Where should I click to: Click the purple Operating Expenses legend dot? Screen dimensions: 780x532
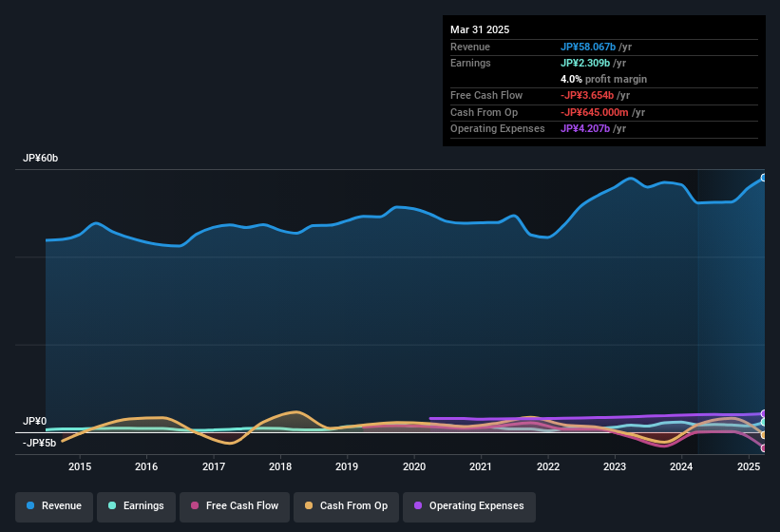[x=418, y=505]
